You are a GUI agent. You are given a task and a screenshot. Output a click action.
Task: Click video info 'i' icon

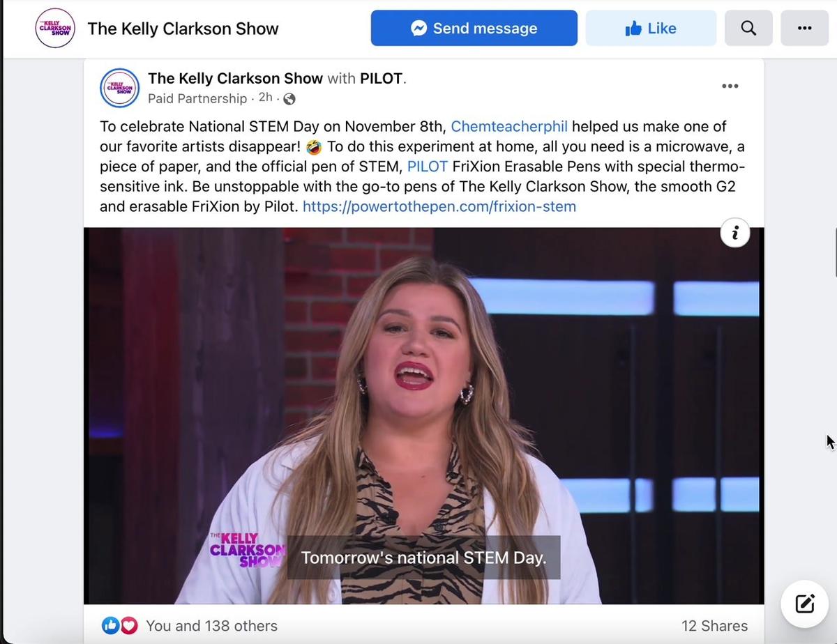[x=735, y=233]
